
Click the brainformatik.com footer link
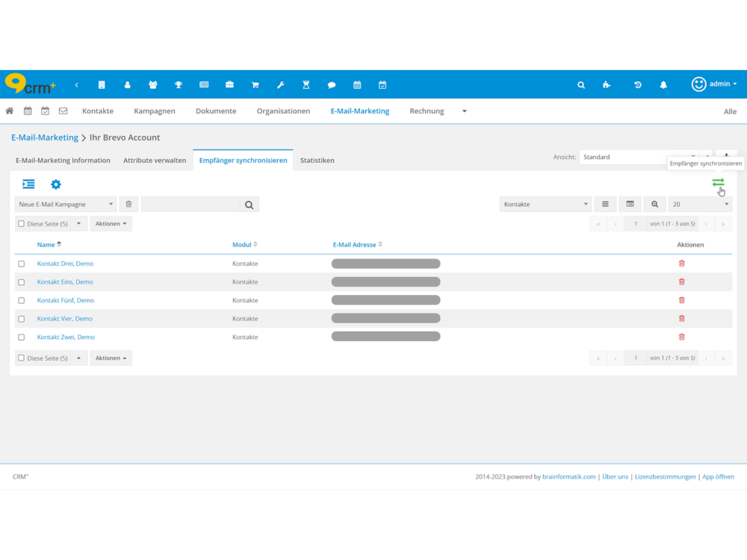[x=568, y=476]
